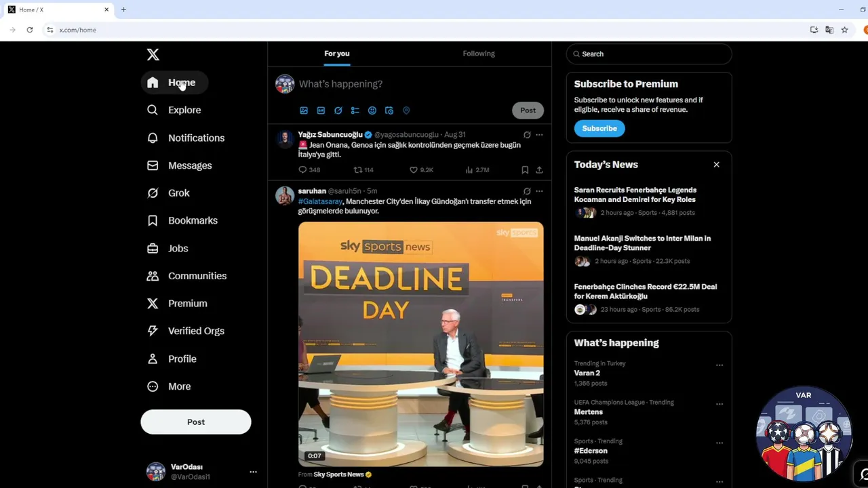Close the Home / X browser tab

(x=106, y=9)
